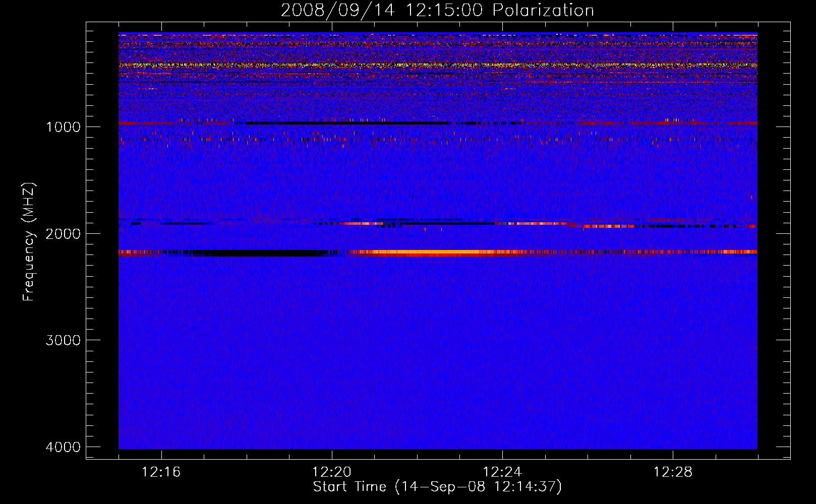Viewport: 816px width, 504px height.
Task: Click the 12:16 time tick label
Action: [x=161, y=472]
